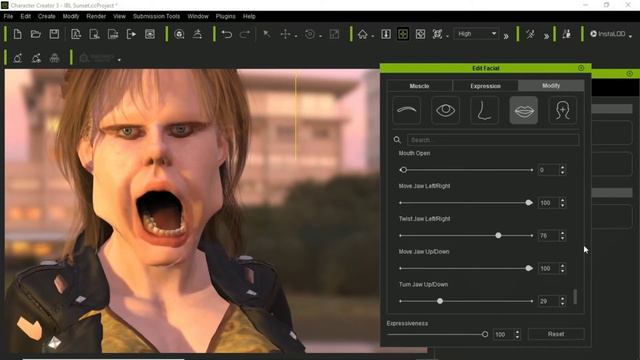Screen dimensions: 640x360
Task: Open the High quality dropdown
Action: click(x=476, y=34)
